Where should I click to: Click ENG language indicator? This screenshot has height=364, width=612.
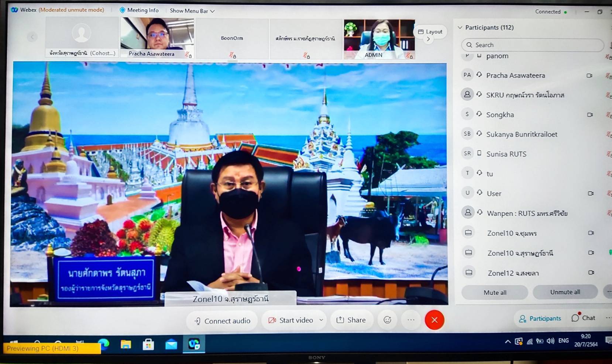[x=563, y=340]
